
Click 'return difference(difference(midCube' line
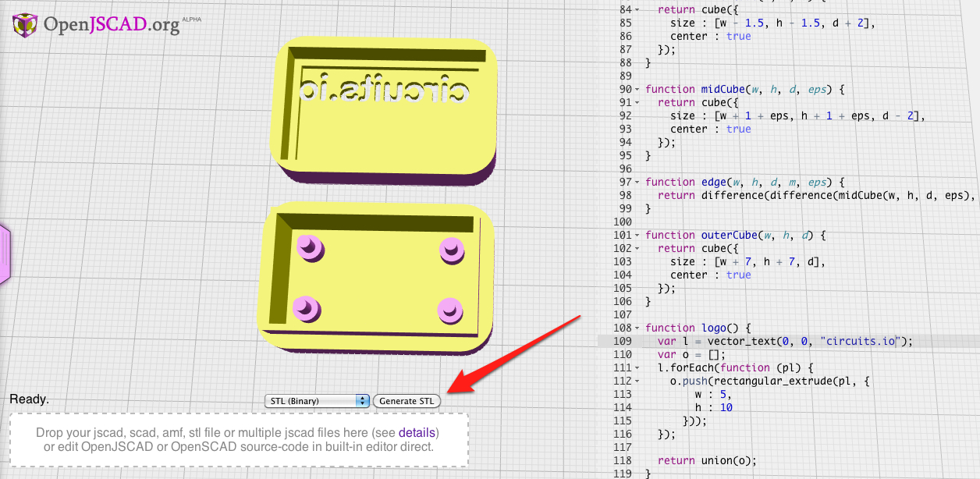coord(817,195)
